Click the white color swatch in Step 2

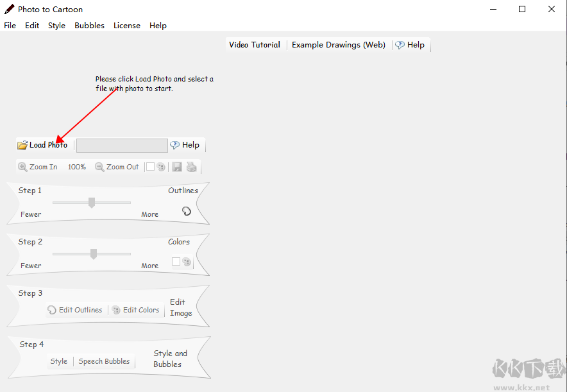[176, 261]
